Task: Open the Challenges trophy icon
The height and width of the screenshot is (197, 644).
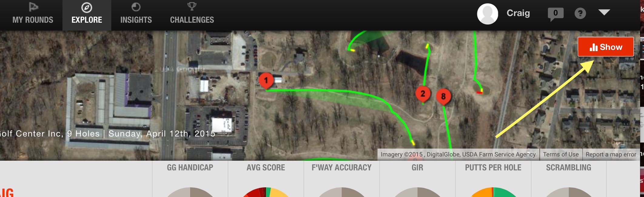Action: pyautogui.click(x=192, y=6)
